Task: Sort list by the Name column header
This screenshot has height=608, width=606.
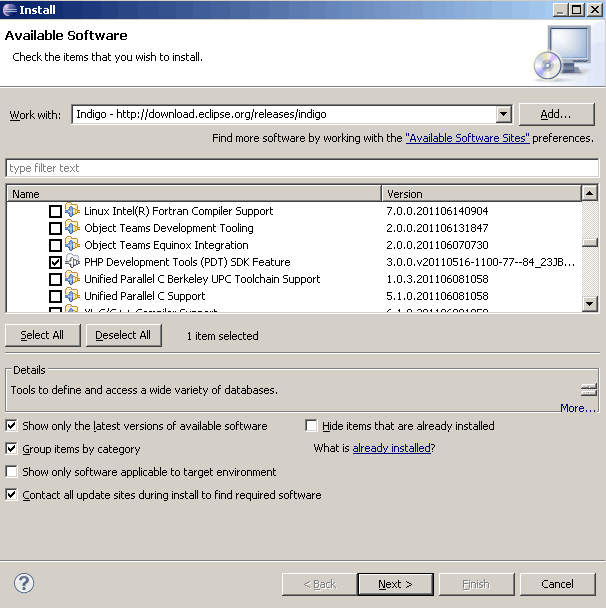Action: coord(194,193)
